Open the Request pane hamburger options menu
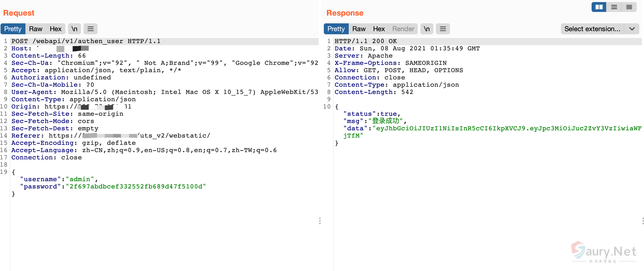 tap(90, 29)
